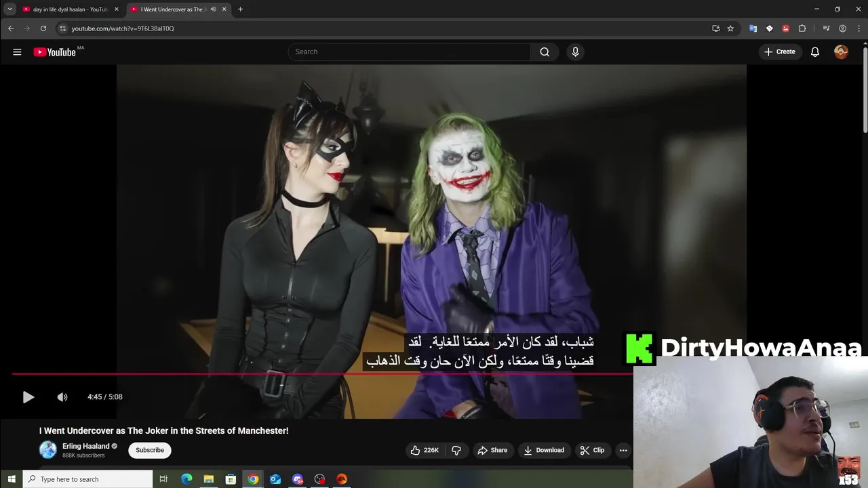
Task: Open YouTube notifications bell
Action: [x=815, y=52]
